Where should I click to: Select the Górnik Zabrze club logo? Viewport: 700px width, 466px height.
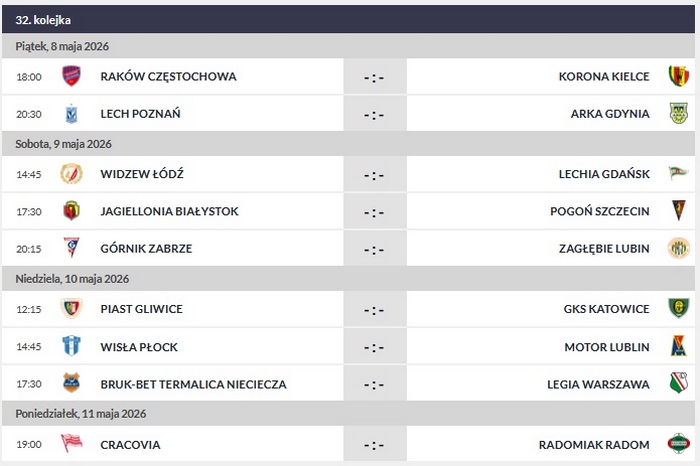71,248
